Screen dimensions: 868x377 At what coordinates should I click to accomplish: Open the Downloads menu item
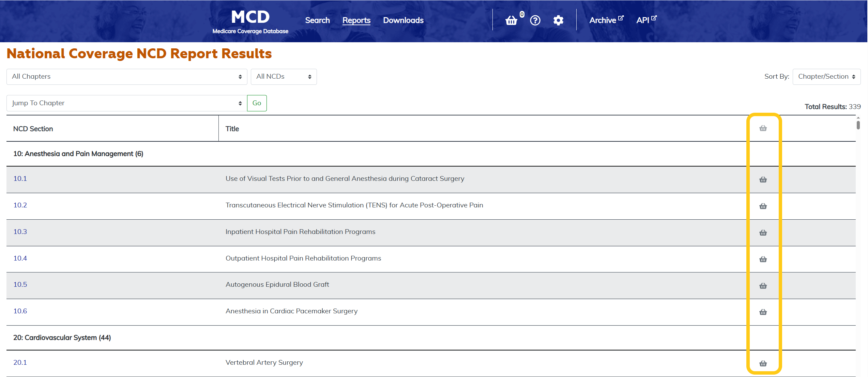point(403,20)
